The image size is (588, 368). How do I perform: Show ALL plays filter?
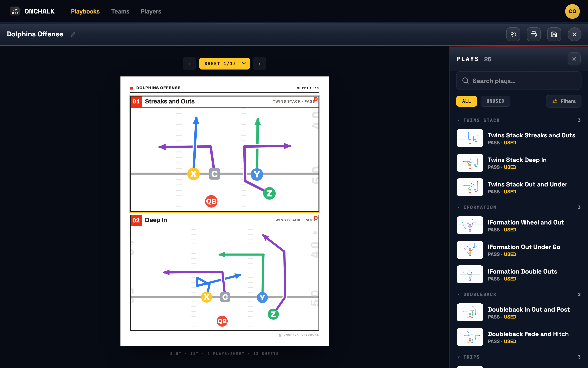[467, 101]
